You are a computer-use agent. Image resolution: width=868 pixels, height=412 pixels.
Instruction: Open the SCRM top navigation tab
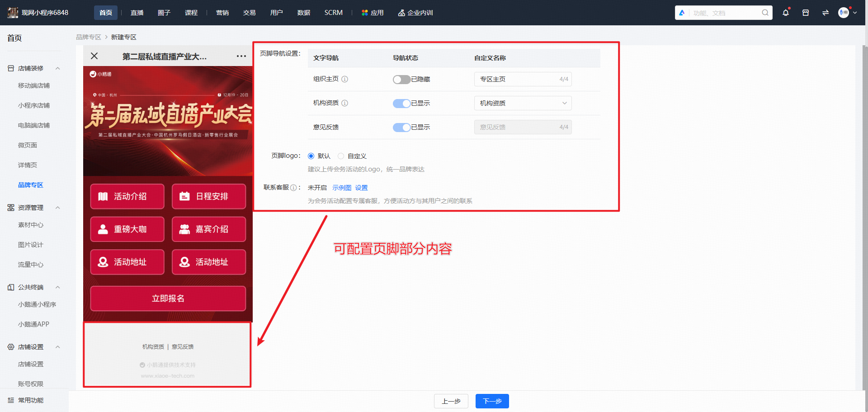(334, 13)
